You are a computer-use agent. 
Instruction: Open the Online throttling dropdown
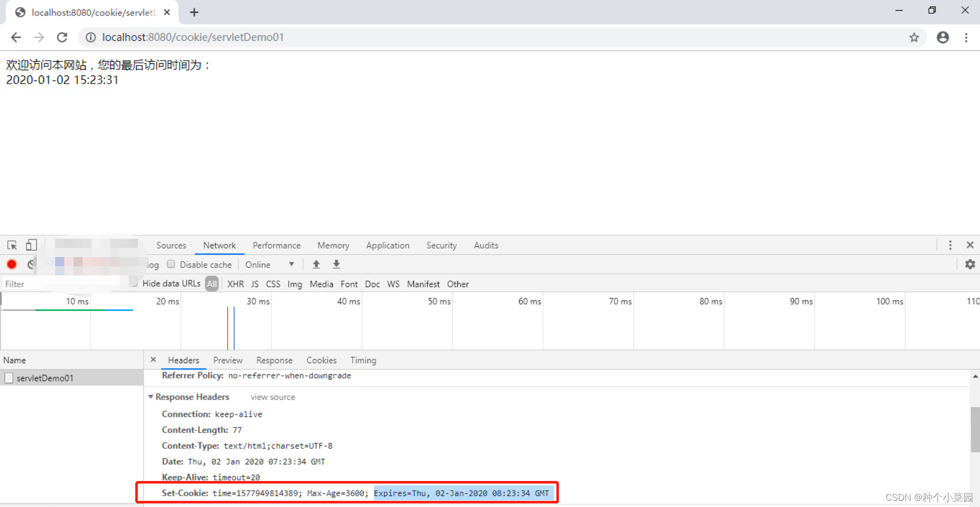271,264
